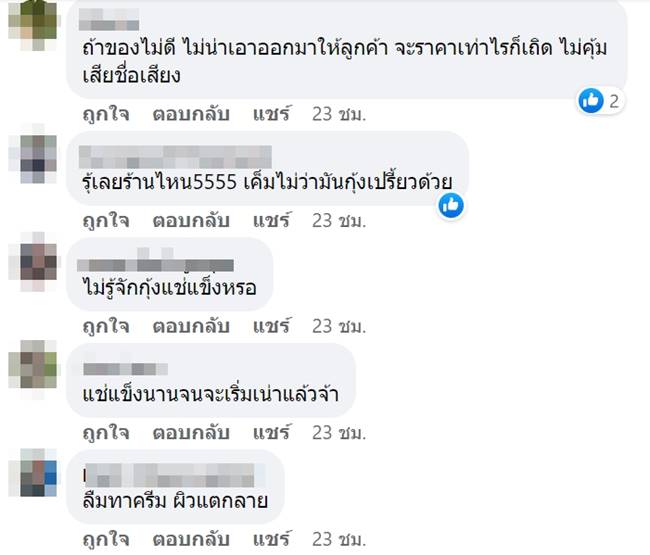
Task: Open timestamp link of first comment
Action: pyautogui.click(x=335, y=113)
